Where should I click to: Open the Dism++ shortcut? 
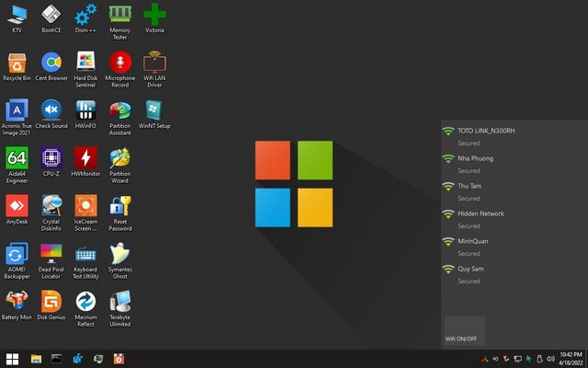tap(85, 18)
